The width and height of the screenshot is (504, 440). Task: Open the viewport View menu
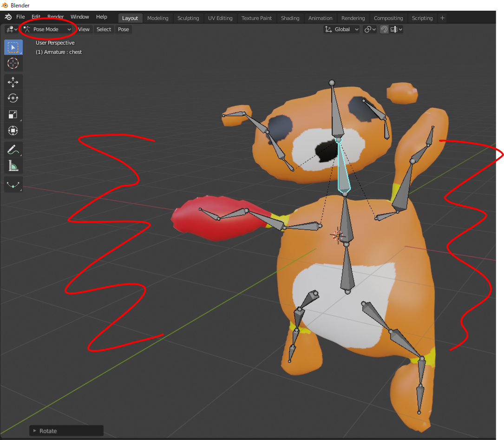coord(84,29)
